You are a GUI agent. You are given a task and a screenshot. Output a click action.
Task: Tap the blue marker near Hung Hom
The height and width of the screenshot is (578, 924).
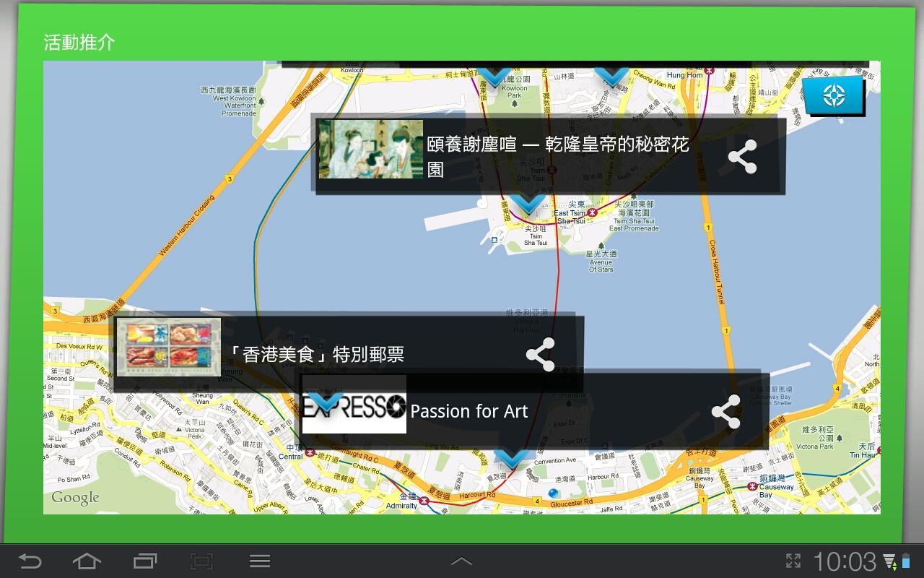[612, 76]
